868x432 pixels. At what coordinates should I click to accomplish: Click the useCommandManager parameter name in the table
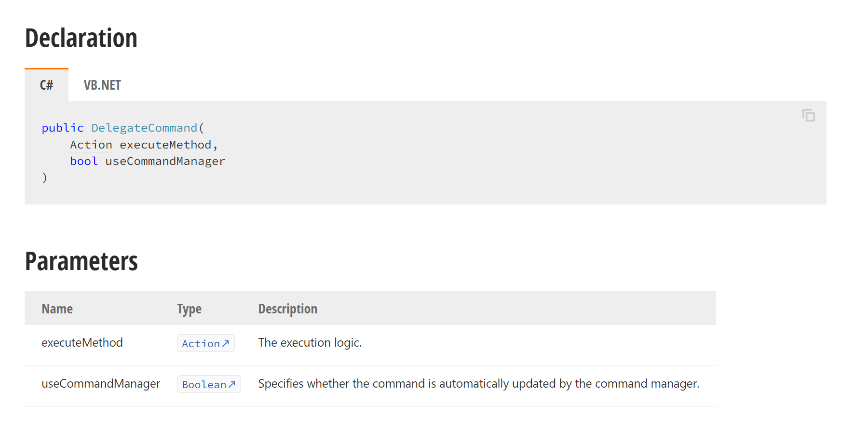coord(101,384)
